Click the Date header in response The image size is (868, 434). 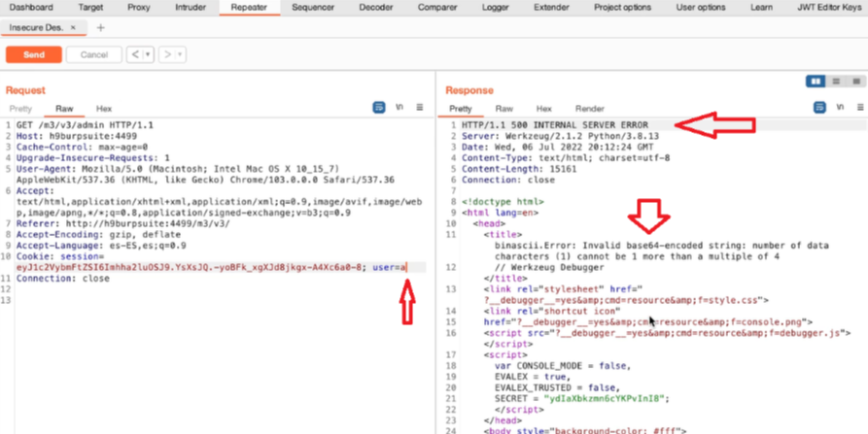(558, 147)
